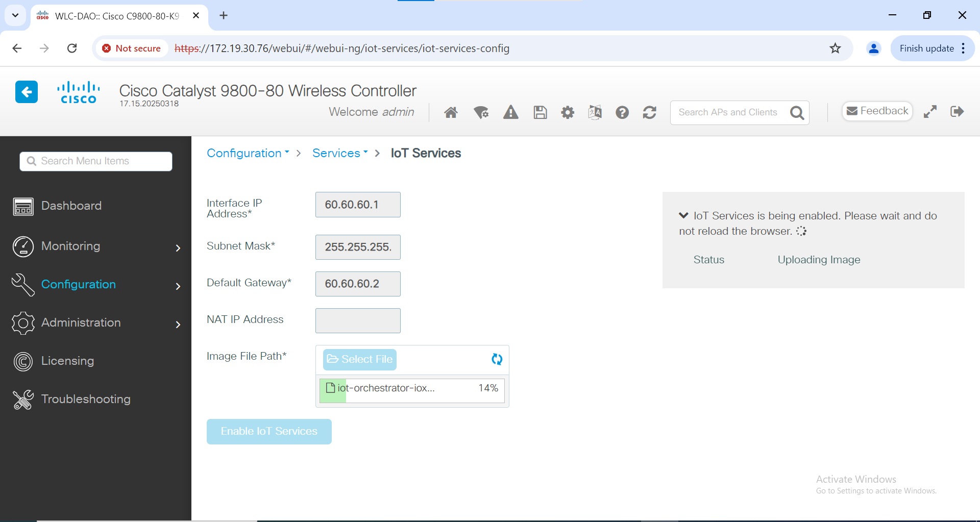Screen dimensions: 980x522
Task: Open the Help question mark icon
Action: tap(622, 112)
